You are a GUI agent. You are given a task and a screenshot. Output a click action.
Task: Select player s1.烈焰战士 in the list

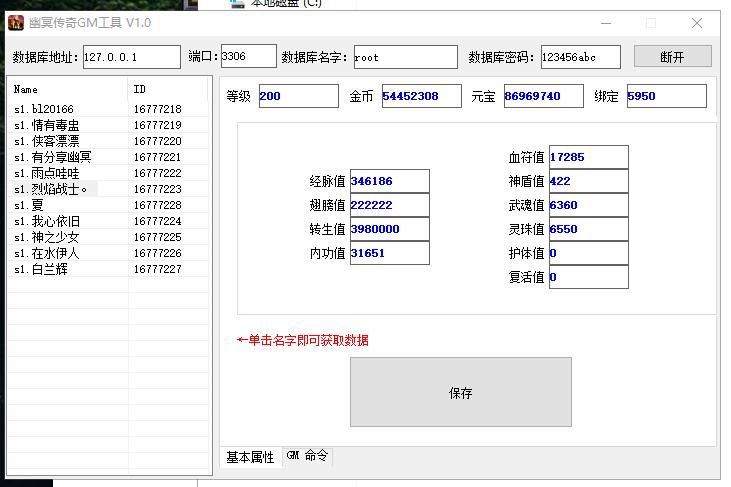(x=51, y=189)
